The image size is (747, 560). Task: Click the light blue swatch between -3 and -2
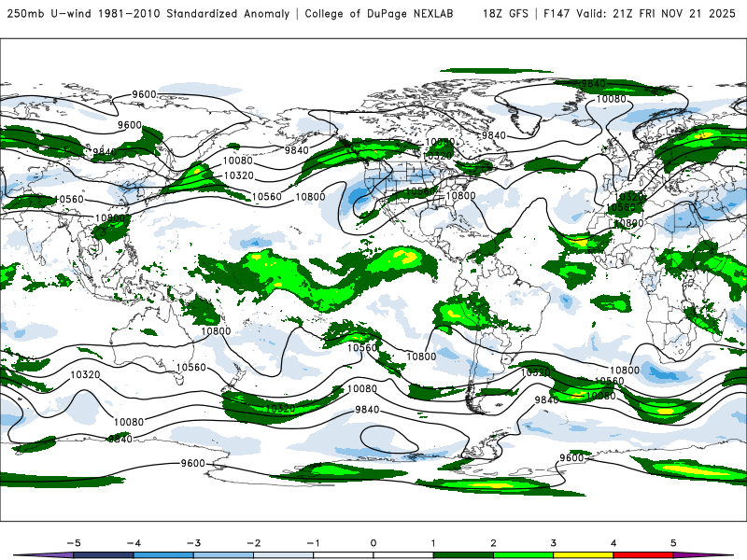(223, 555)
